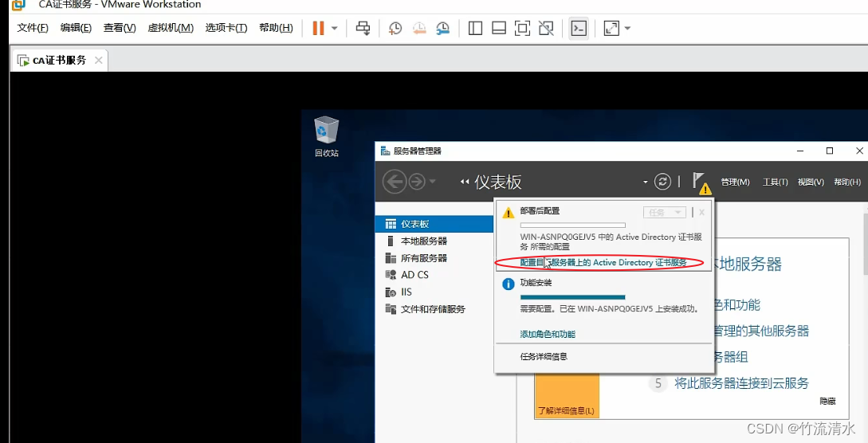Select 文件和存储服务 in the sidebar

[434, 309]
